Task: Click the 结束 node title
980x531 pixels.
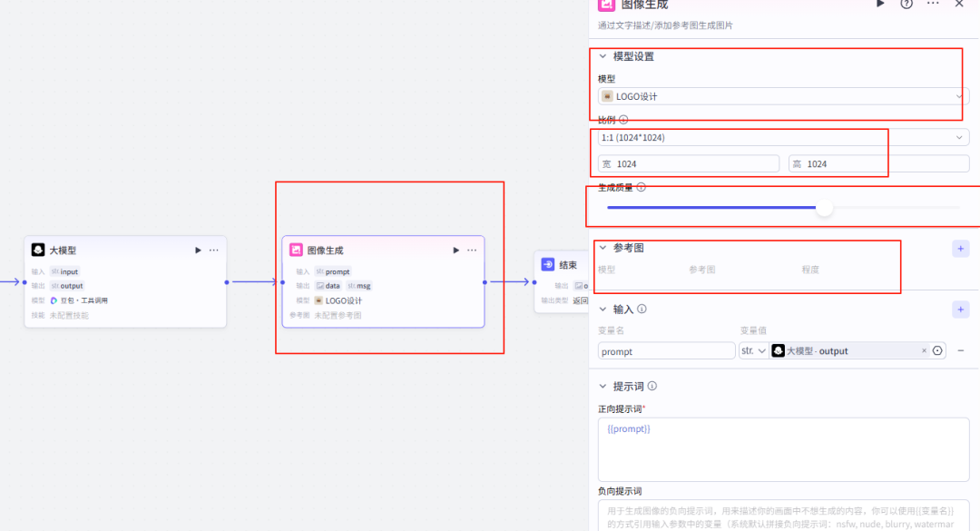Action: point(568,265)
